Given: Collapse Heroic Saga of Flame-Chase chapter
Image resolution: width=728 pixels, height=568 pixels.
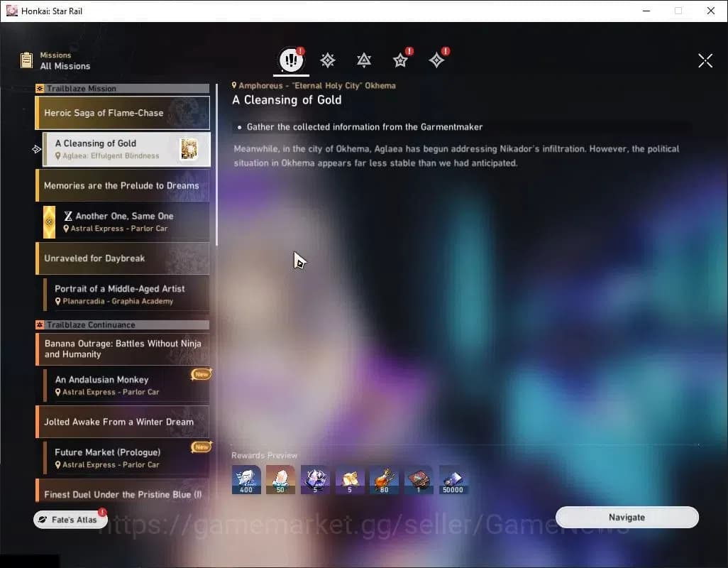Looking at the screenshot, I should click(123, 113).
